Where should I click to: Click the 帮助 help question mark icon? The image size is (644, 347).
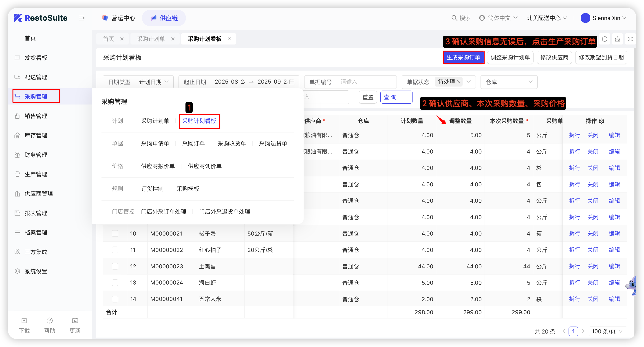tap(49, 320)
